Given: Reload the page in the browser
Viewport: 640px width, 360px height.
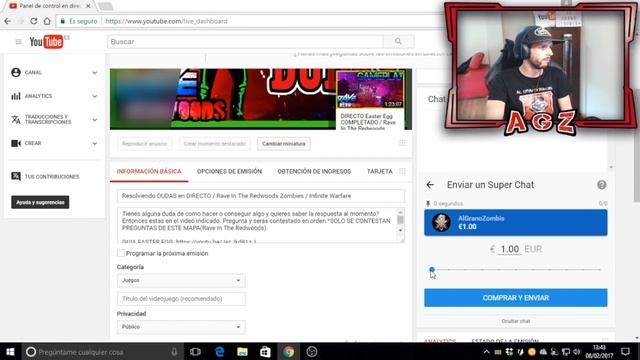Looking at the screenshot, I should [34, 21].
